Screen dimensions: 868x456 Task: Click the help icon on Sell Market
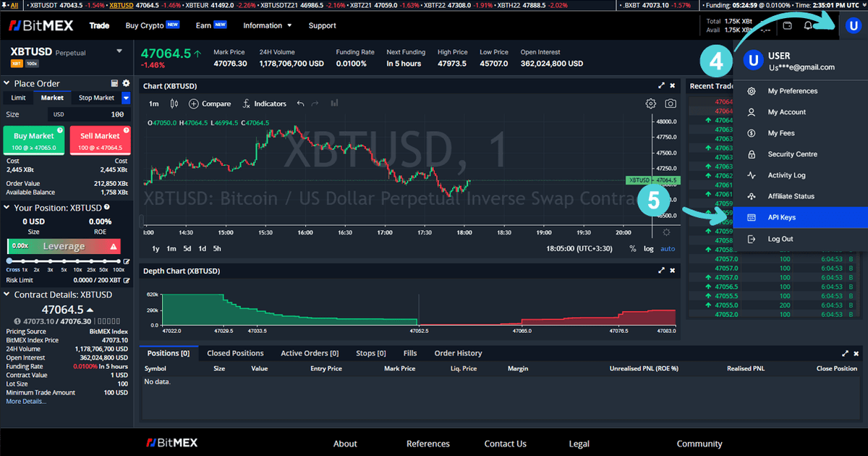(x=127, y=130)
